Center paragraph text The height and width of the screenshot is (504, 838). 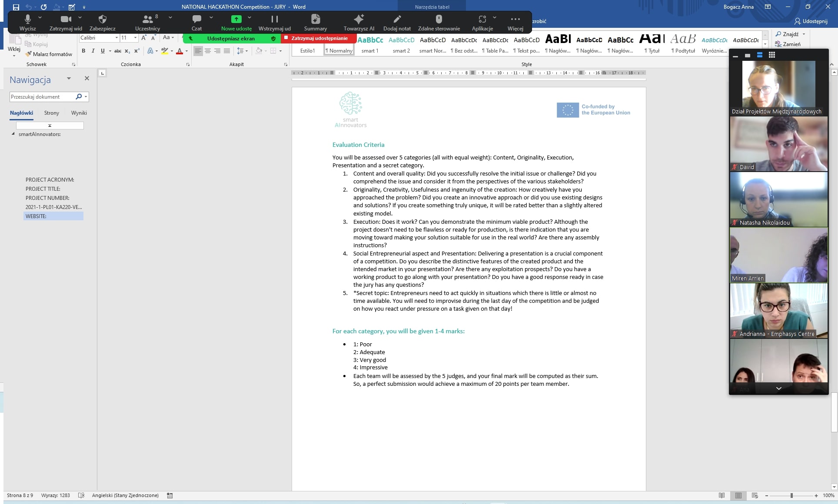208,51
